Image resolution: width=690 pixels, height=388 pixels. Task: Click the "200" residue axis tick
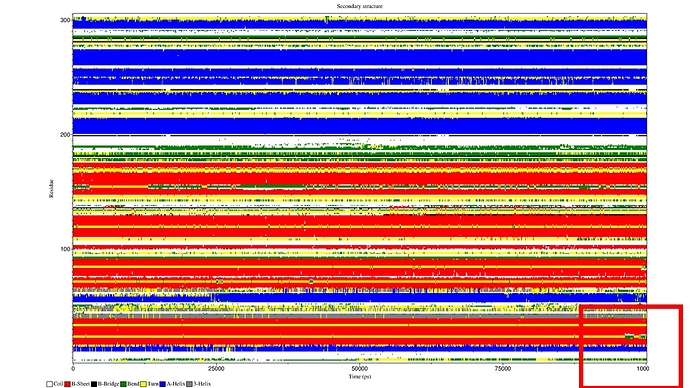pos(65,135)
